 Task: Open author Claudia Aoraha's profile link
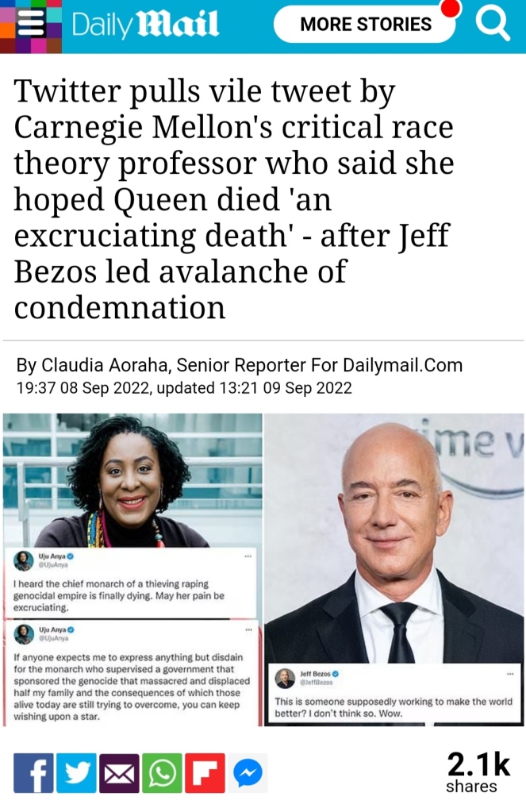pos(105,365)
